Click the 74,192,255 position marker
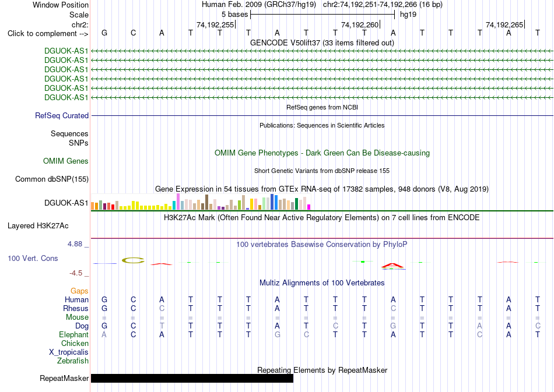The image size is (554, 392). click(216, 24)
